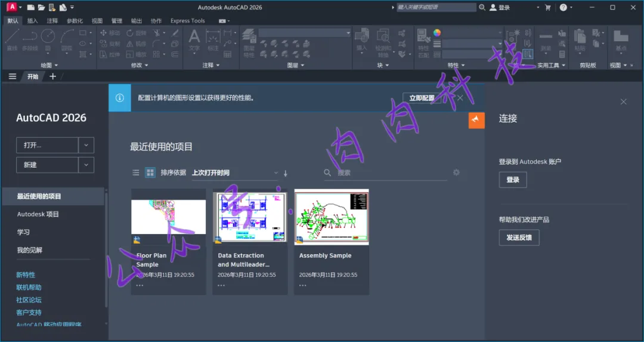Screen dimensions: 644x342
Task: Open the Sheet Set Manager icon in quick access toolbar
Action: coord(63,7)
